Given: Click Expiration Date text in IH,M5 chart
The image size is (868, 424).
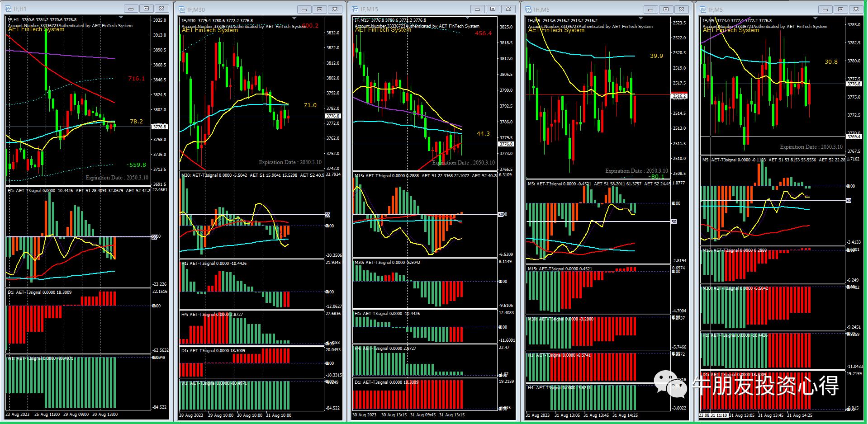Looking at the screenshot, I should 637,171.
